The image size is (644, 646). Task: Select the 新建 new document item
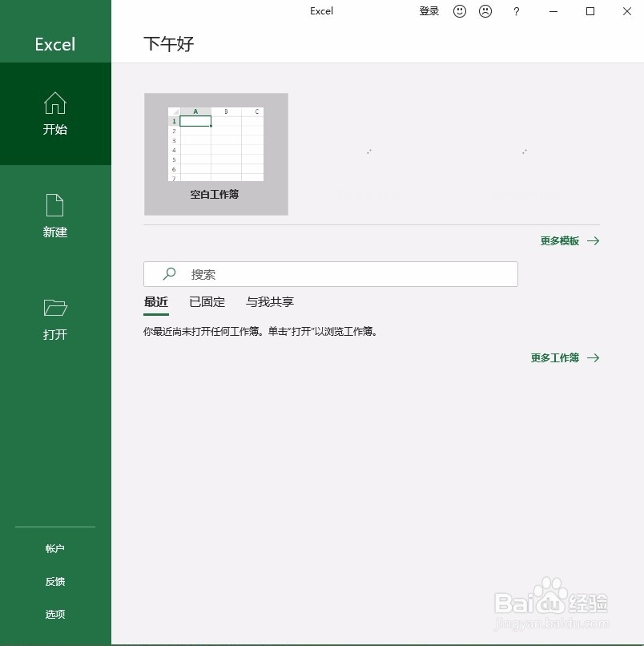(55, 216)
